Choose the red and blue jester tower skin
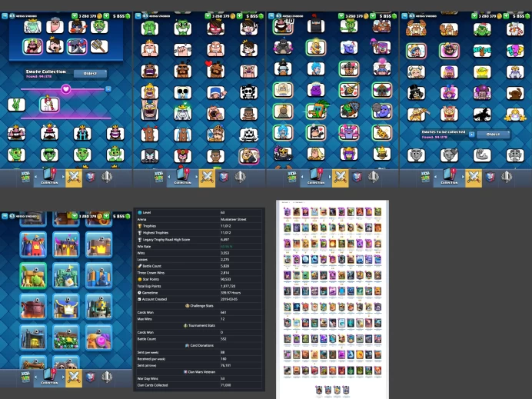The image size is (532, 399). pos(33,244)
